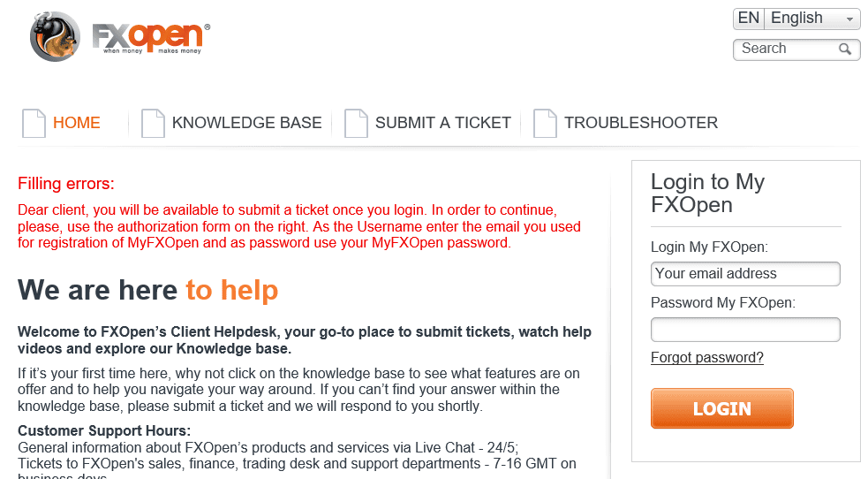Open the TROUBLESHOOTER menu item
Image resolution: width=868 pixels, height=479 pixels.
pyautogui.click(x=641, y=122)
